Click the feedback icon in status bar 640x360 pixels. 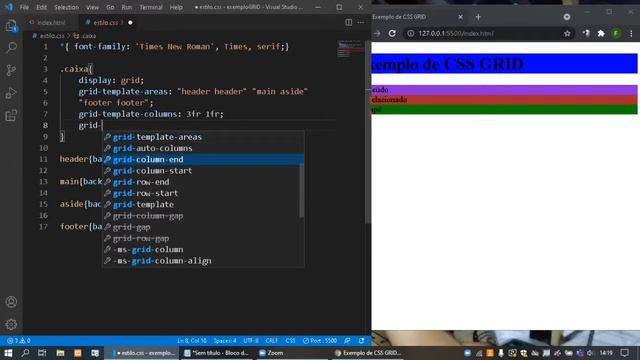347,340
